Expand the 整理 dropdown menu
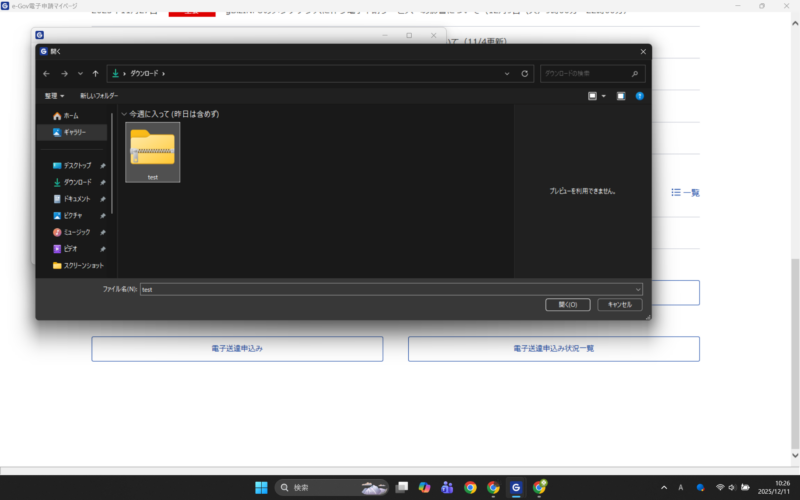 coord(54,96)
